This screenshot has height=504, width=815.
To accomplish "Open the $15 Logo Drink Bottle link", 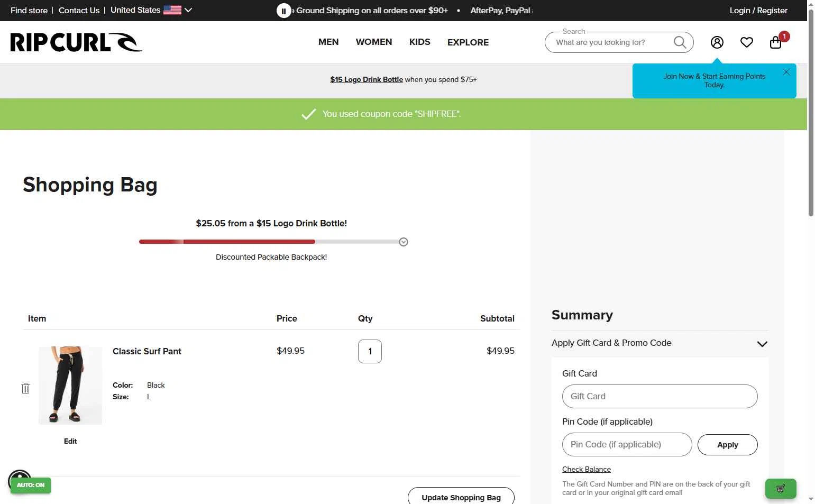I will coord(367,79).
